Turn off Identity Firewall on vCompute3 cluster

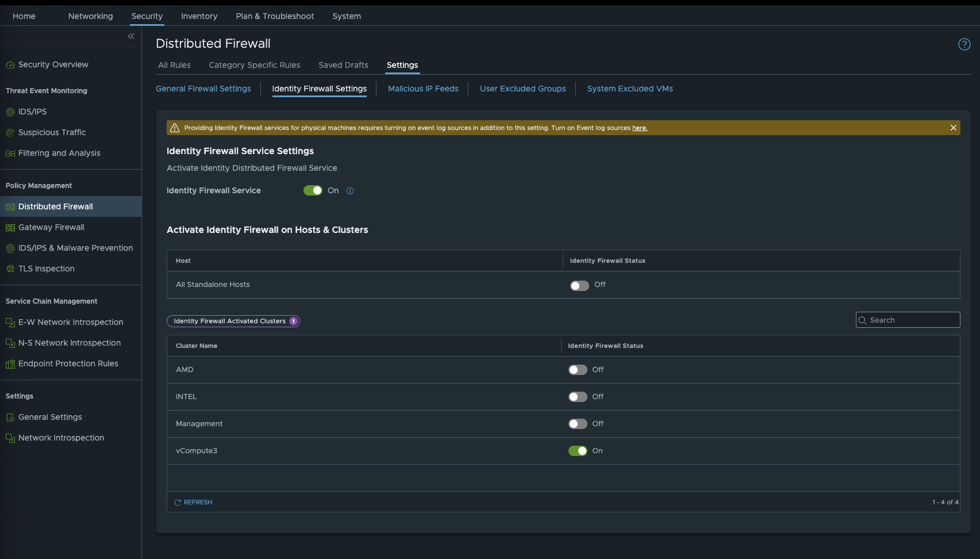click(x=578, y=451)
